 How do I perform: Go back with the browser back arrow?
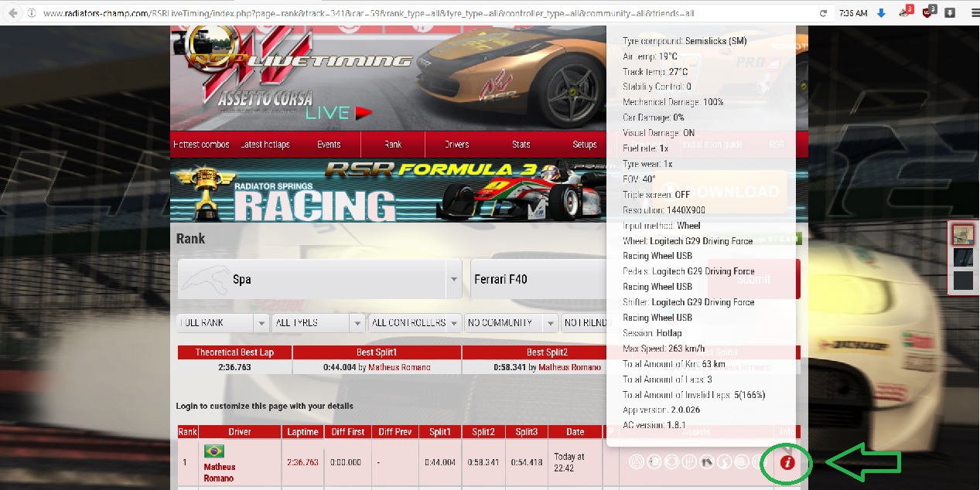coord(12,13)
